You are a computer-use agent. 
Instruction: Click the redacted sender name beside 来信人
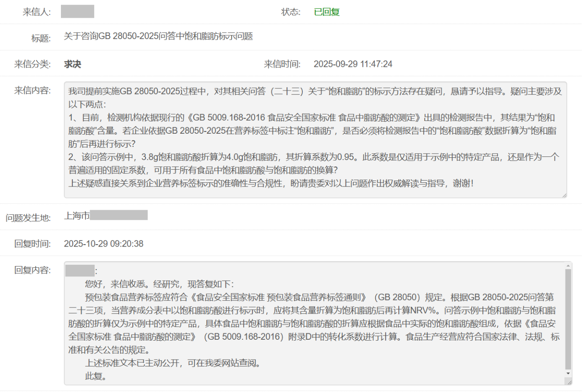point(77,12)
